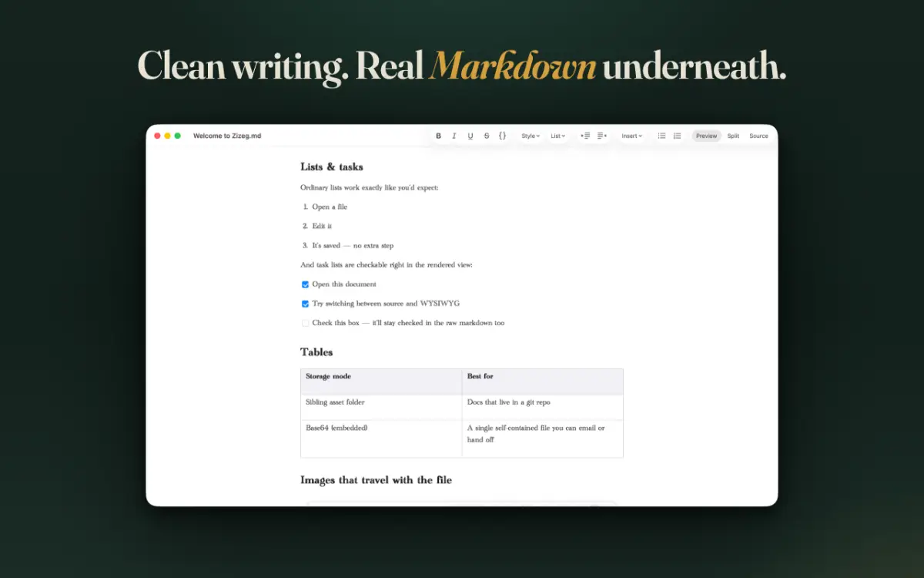This screenshot has width=924, height=578.
Task: Insert inline code with braces icon
Action: tap(503, 136)
